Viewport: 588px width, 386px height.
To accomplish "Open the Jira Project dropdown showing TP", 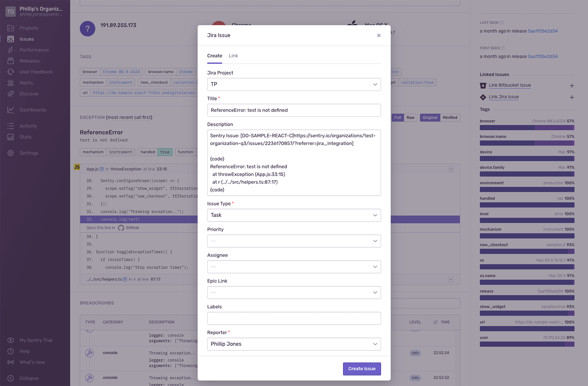I will [294, 84].
